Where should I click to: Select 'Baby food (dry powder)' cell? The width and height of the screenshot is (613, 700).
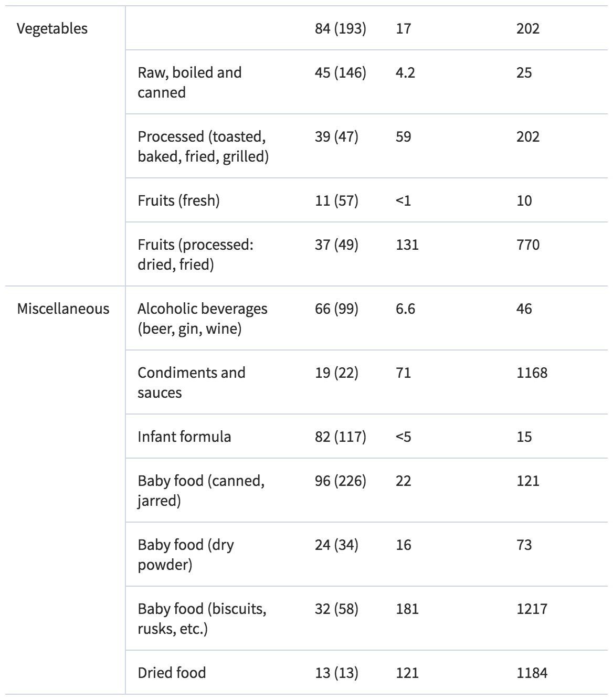tap(186, 555)
